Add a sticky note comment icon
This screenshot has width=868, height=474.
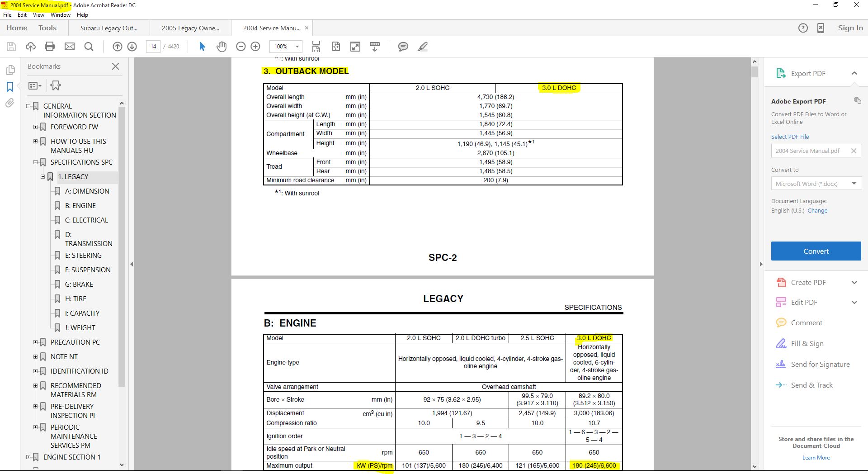point(403,46)
